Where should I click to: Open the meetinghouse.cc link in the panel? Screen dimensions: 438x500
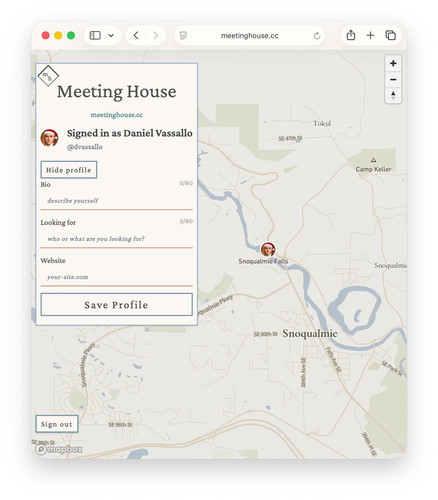(x=117, y=115)
